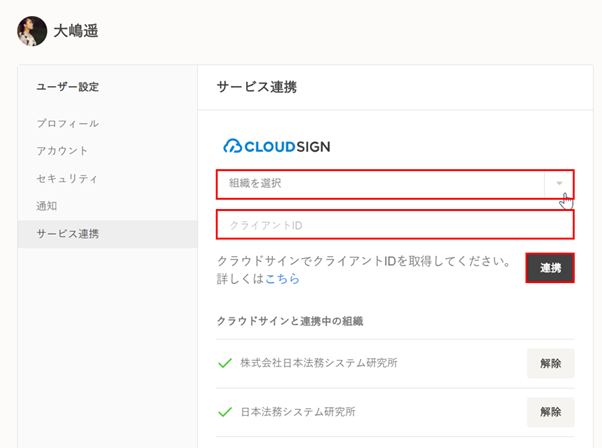Open the こちら details link
The height and width of the screenshot is (448, 602).
(282, 279)
